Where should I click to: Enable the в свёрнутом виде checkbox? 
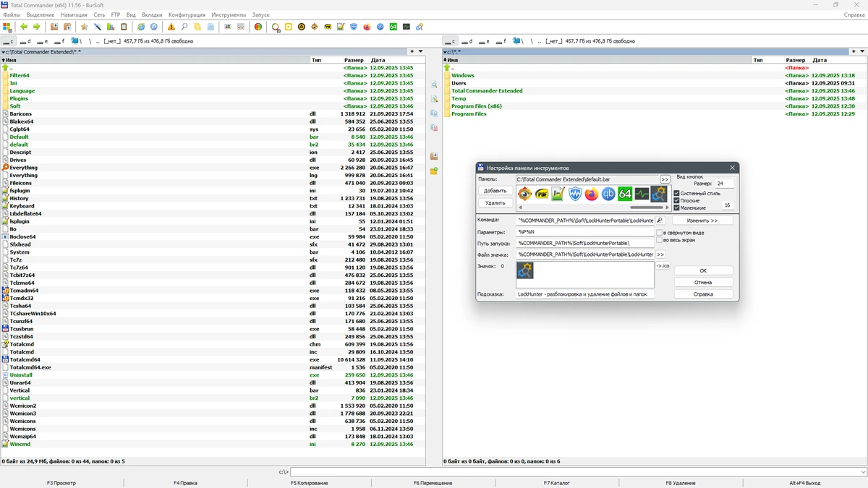tap(660, 233)
